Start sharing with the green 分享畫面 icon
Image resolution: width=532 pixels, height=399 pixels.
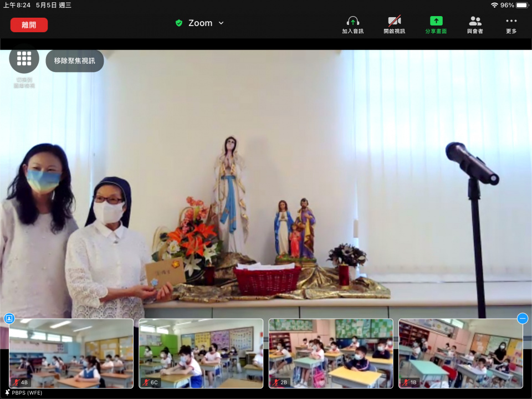[436, 21]
